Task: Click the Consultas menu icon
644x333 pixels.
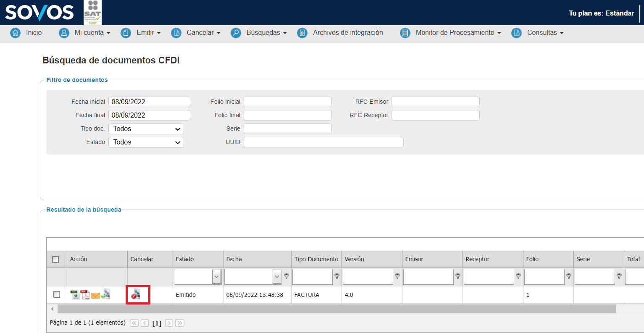Action: tap(516, 33)
